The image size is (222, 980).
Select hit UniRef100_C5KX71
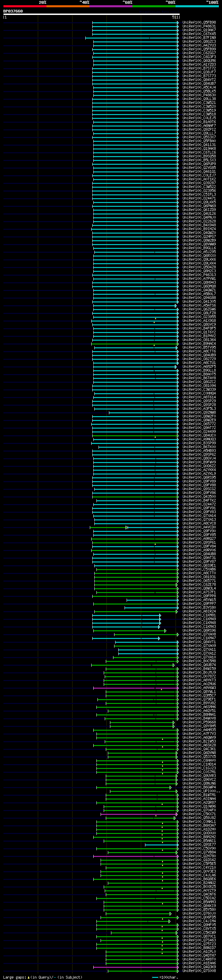[199, 814]
